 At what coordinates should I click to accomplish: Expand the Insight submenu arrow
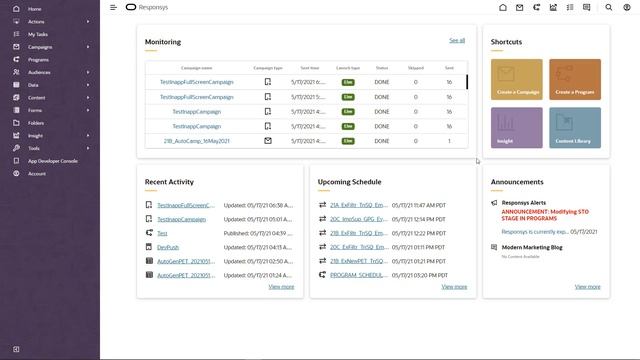[88, 136]
